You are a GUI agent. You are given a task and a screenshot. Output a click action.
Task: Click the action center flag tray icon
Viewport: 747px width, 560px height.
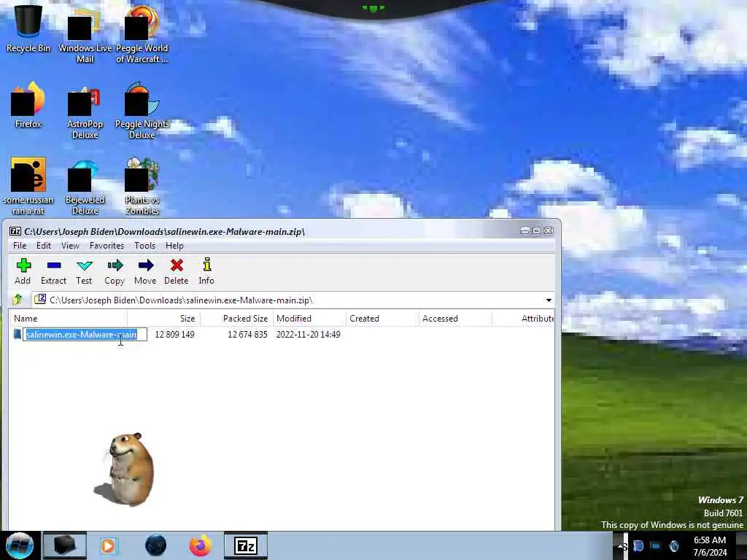pos(638,546)
